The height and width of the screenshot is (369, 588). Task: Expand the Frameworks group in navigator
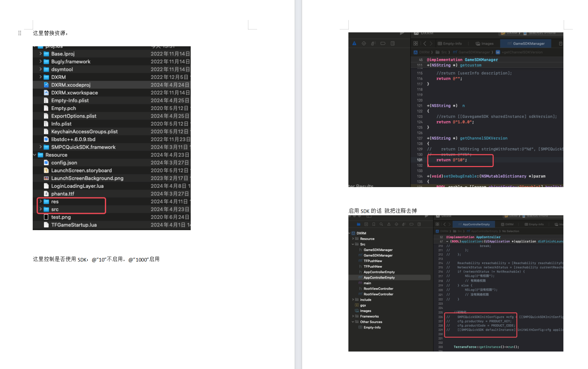[x=353, y=316]
